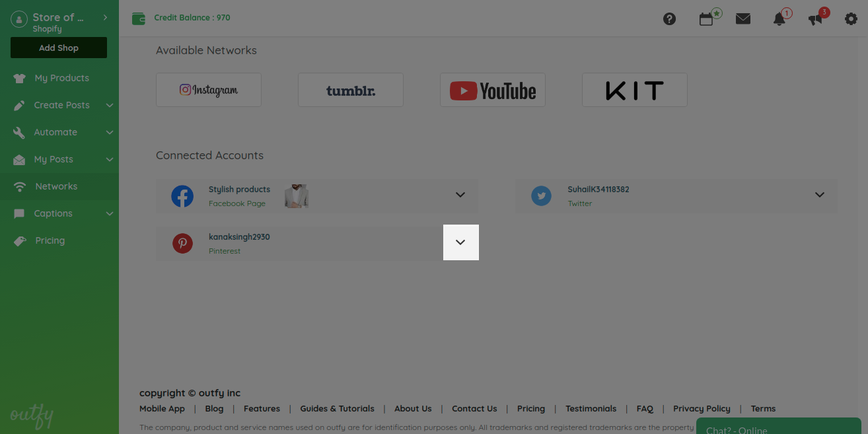Open the Terms footer link
The width and height of the screenshot is (868, 434).
763,409
